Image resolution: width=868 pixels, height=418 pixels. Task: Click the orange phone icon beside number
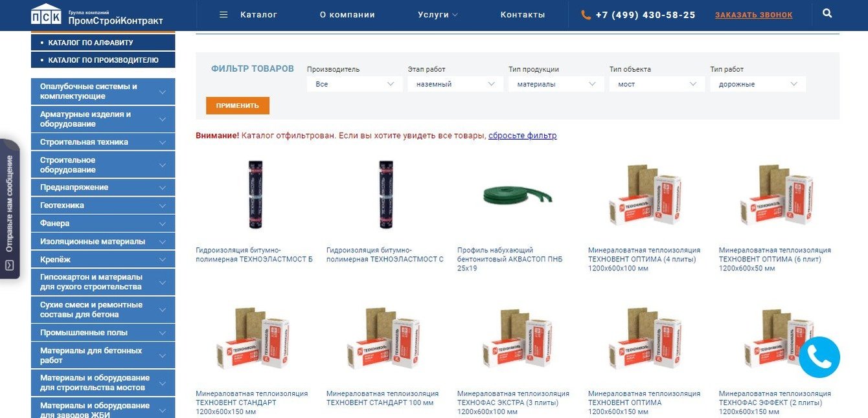[586, 15]
